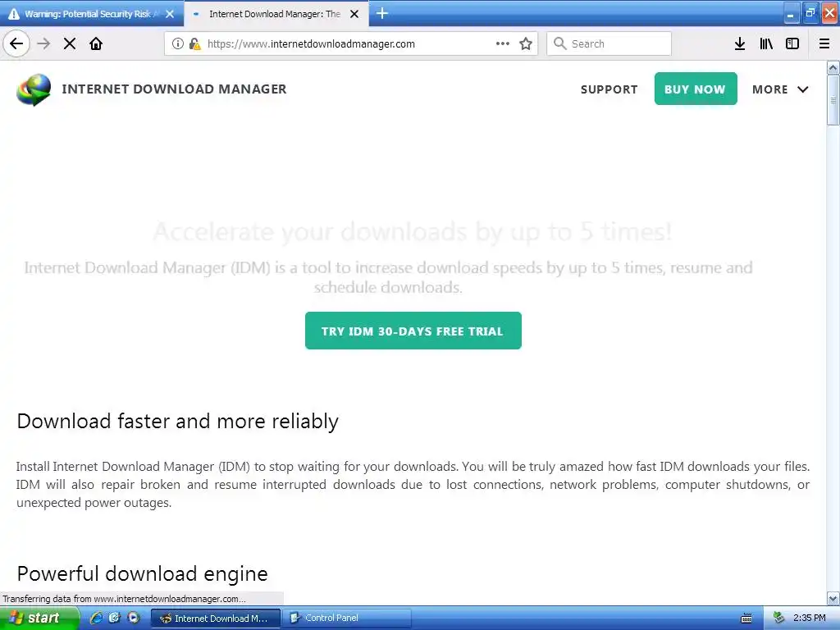Open the page actions three-dot menu
The width and height of the screenshot is (840, 630).
coord(503,43)
